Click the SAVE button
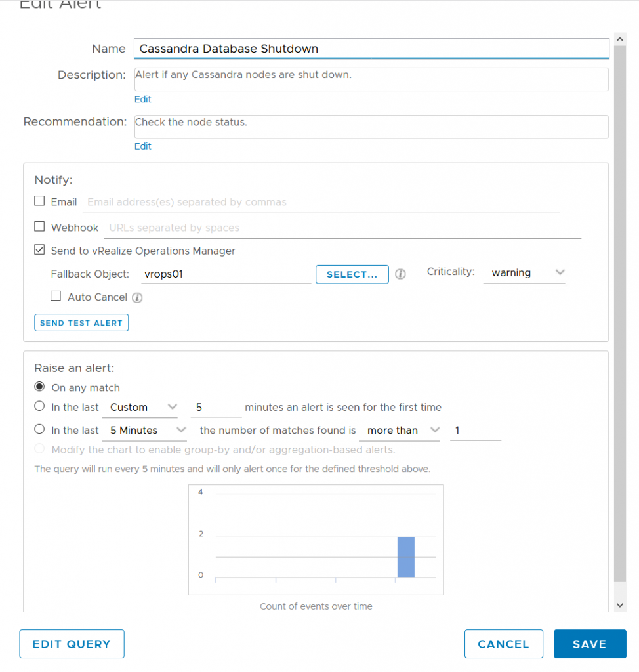 (589, 644)
